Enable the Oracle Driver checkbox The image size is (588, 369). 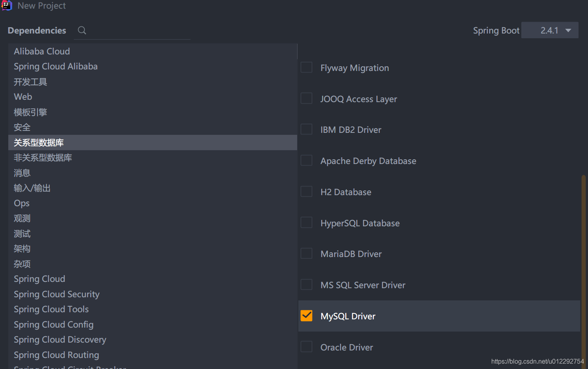coord(307,347)
